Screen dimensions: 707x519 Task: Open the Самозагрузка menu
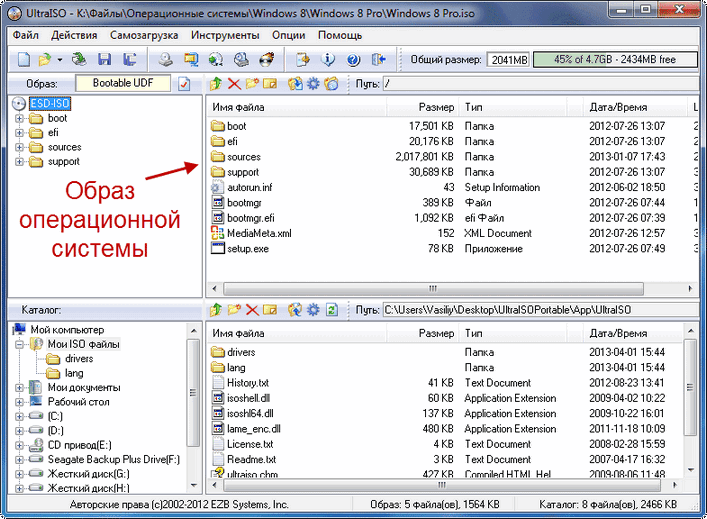[144, 35]
